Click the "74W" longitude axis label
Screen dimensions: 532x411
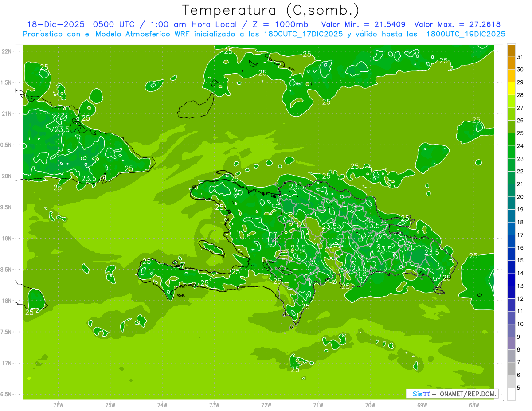[x=162, y=405]
